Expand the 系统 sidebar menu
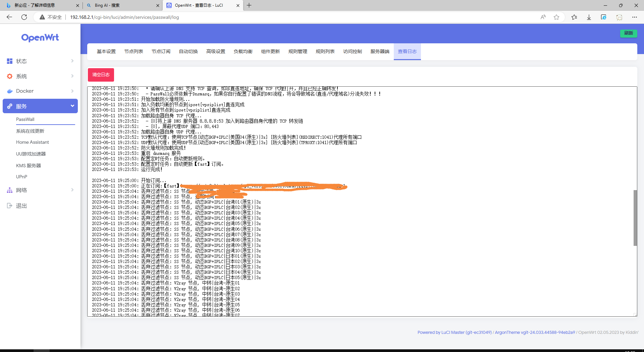The height and width of the screenshot is (352, 644). pyautogui.click(x=40, y=76)
